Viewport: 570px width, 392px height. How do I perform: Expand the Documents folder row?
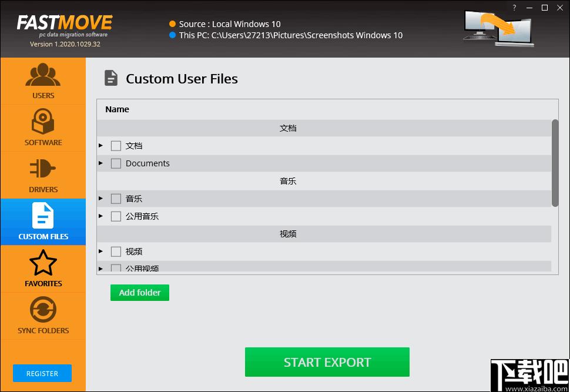click(x=100, y=163)
